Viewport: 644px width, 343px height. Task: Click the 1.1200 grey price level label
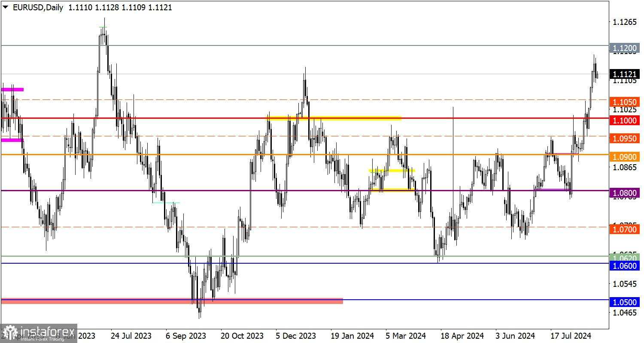[625, 48]
